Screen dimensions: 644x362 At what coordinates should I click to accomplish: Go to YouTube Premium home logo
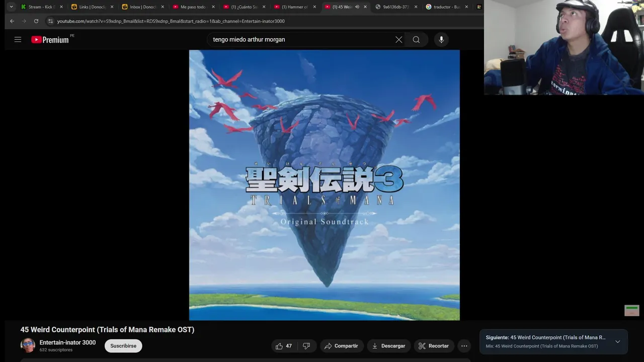[x=50, y=40]
